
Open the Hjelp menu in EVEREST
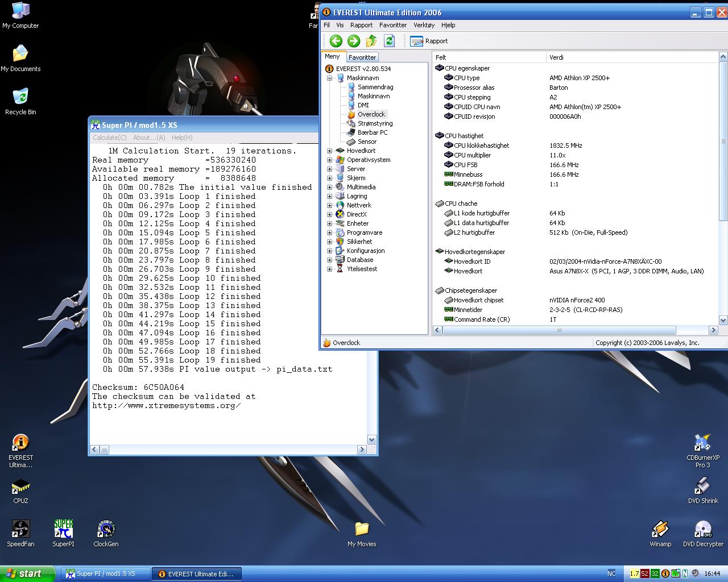click(x=448, y=25)
